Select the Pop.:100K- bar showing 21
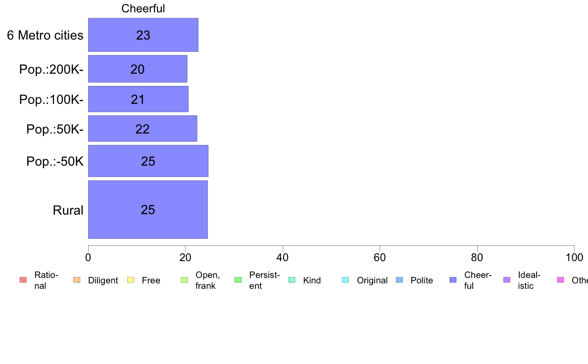 pos(138,99)
